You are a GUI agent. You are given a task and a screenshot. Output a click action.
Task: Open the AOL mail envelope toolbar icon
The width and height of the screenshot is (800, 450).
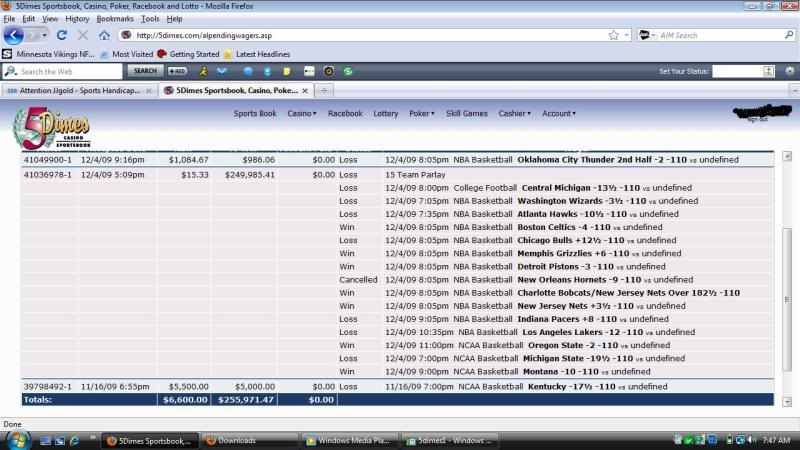tap(222, 71)
